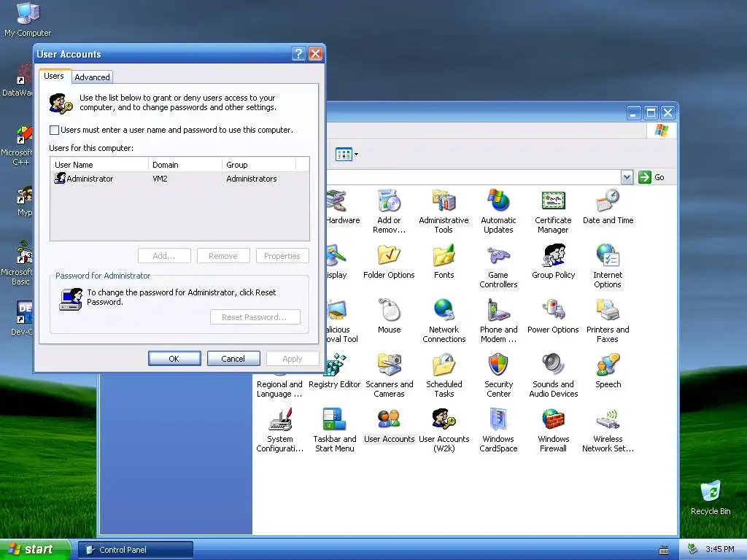Click the dialog's Help question-mark button
Image resolution: width=747 pixels, height=560 pixels.
pos(298,54)
